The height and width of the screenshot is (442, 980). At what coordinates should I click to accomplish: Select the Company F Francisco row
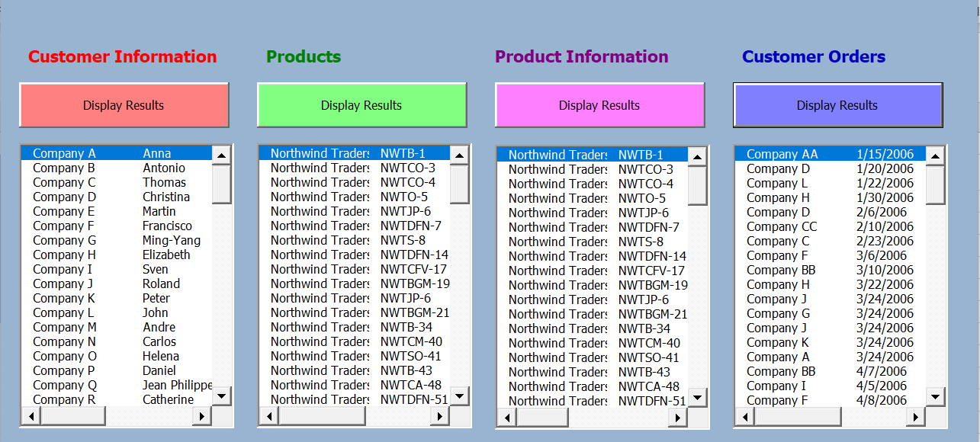117,226
